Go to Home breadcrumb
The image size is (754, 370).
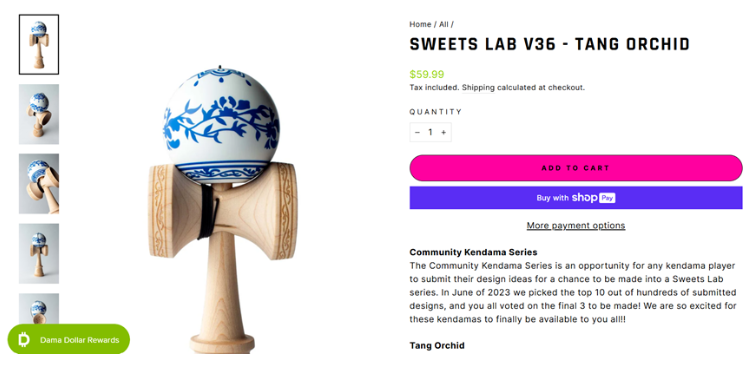420,24
